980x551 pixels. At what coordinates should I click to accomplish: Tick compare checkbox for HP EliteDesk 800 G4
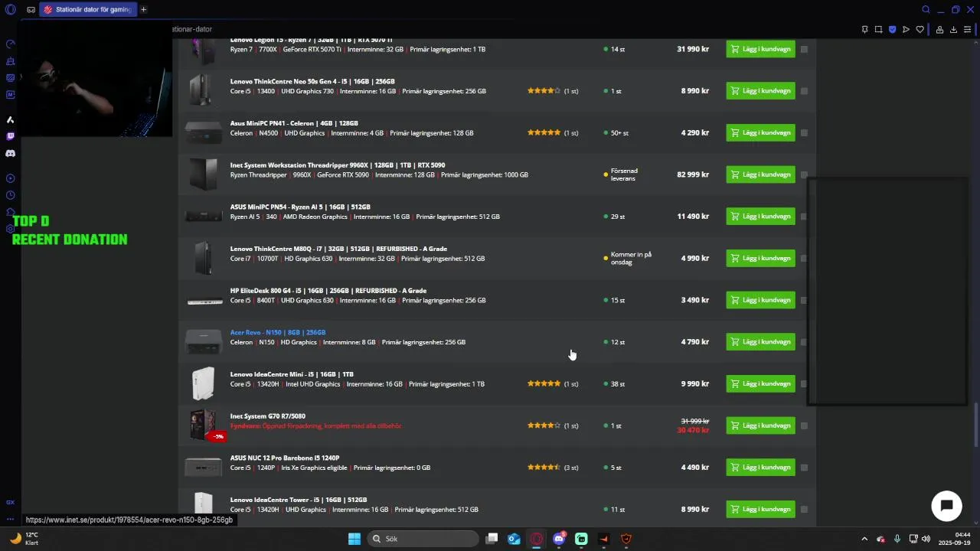(804, 300)
